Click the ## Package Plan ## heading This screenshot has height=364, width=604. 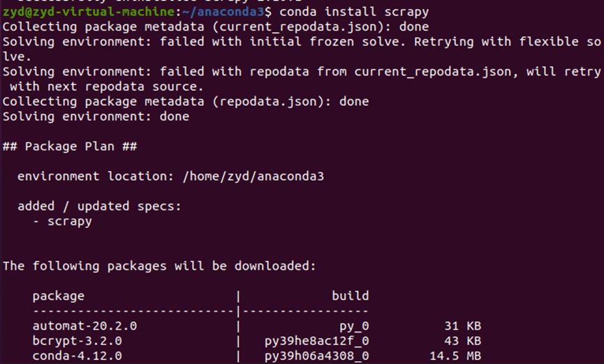[x=70, y=146]
